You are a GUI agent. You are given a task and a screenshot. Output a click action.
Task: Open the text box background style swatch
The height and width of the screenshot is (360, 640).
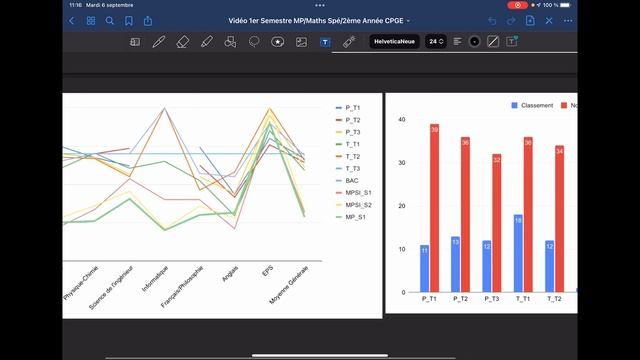pyautogui.click(x=493, y=42)
